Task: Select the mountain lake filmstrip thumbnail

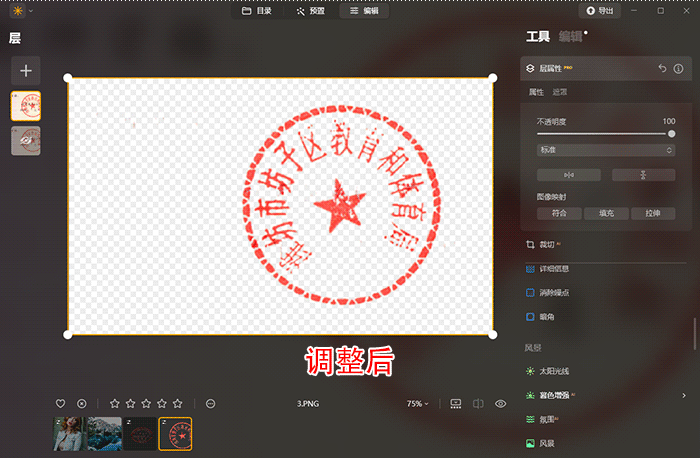Action: (x=104, y=433)
